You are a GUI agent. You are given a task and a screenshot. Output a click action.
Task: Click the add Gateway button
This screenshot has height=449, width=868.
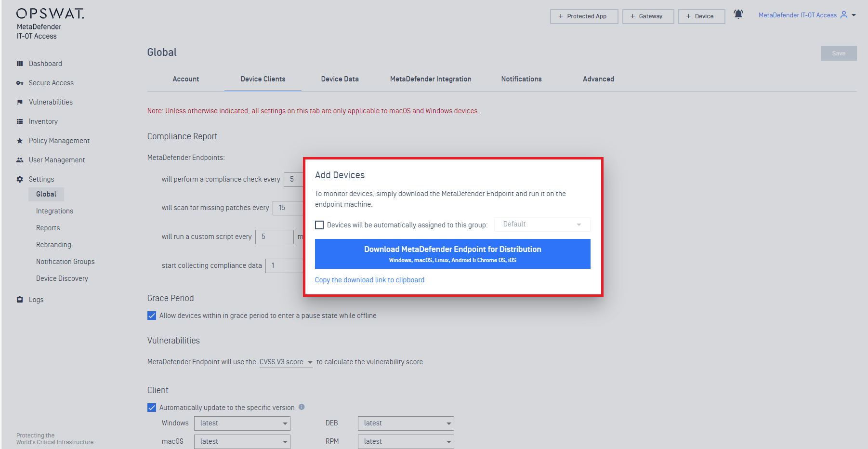[x=648, y=16]
